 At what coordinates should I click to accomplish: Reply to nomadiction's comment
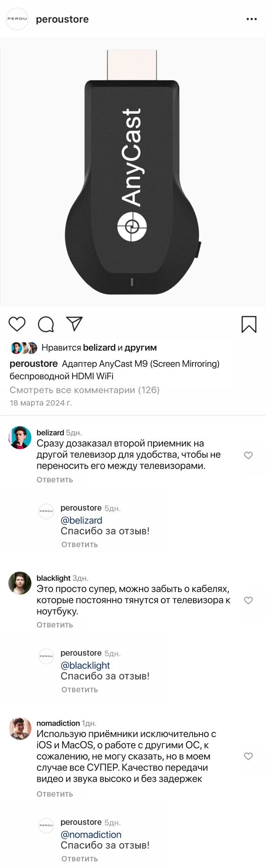coord(55,794)
